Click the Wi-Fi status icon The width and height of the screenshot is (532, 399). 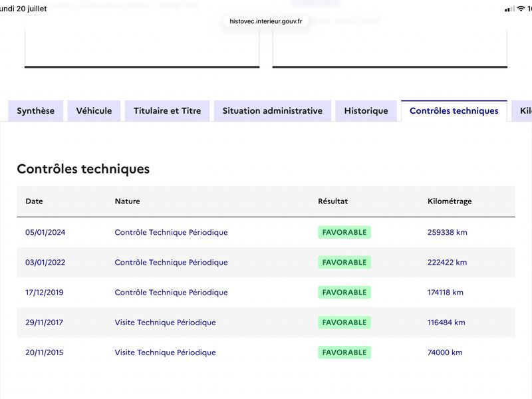pyautogui.click(x=521, y=9)
